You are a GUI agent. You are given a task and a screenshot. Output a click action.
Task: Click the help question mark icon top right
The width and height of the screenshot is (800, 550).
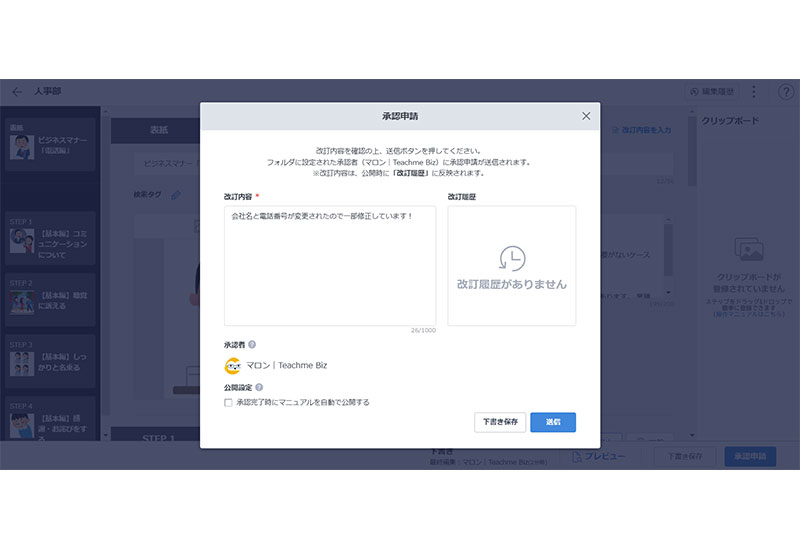point(786,91)
